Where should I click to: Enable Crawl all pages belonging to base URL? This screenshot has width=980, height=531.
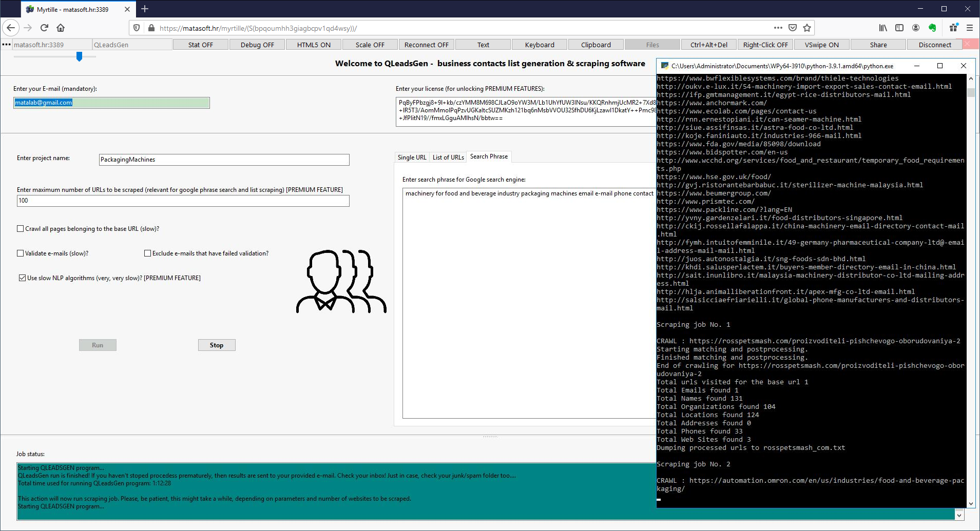tap(21, 229)
